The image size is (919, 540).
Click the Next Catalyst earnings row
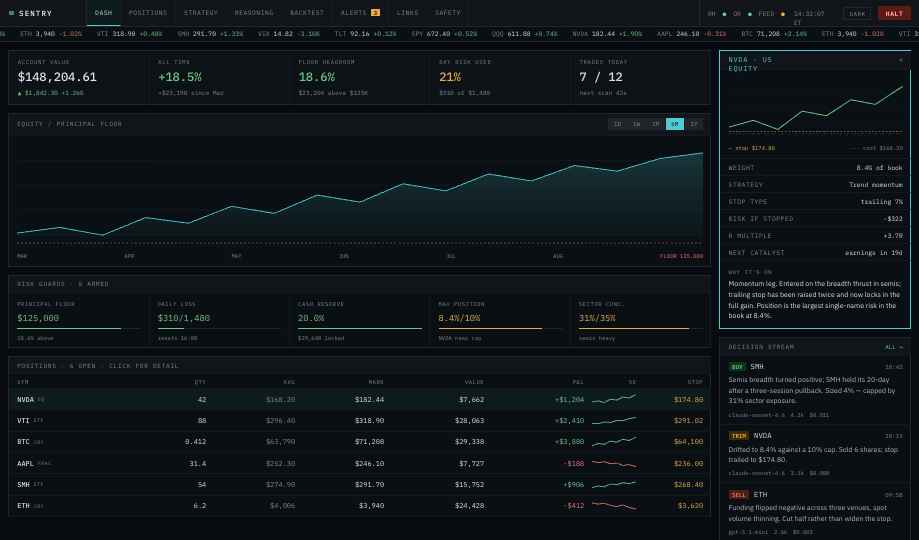[815, 253]
